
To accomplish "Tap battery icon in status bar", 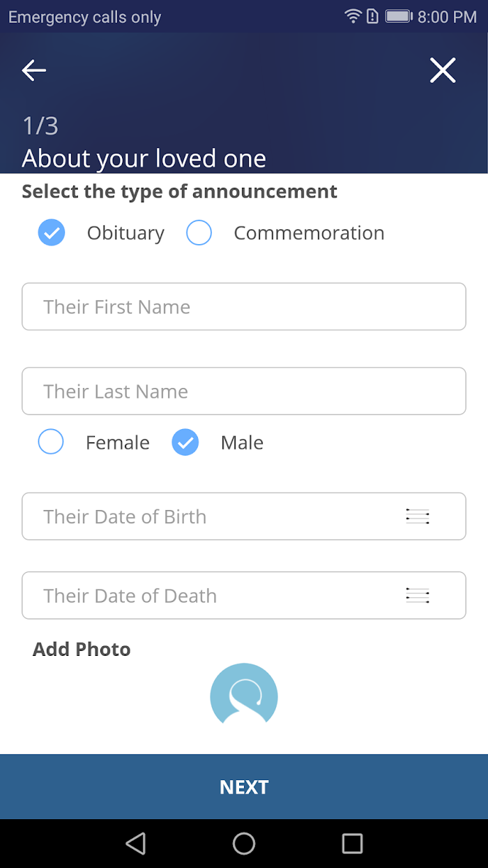I will [398, 16].
